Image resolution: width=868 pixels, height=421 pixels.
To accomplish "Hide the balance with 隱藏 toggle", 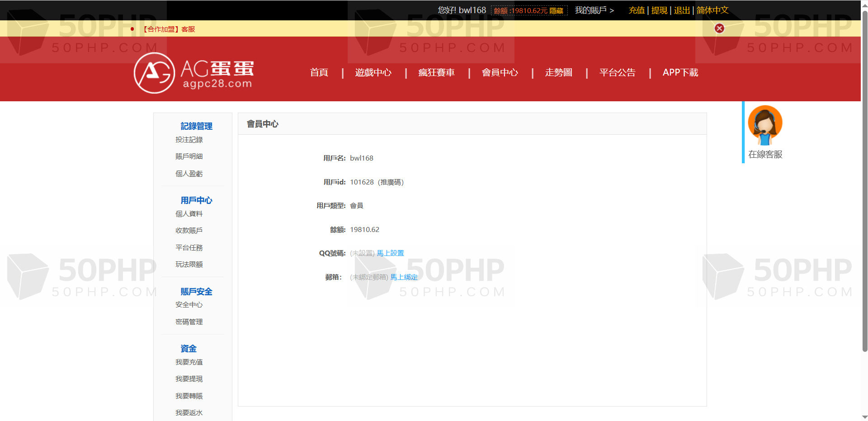I will [556, 11].
